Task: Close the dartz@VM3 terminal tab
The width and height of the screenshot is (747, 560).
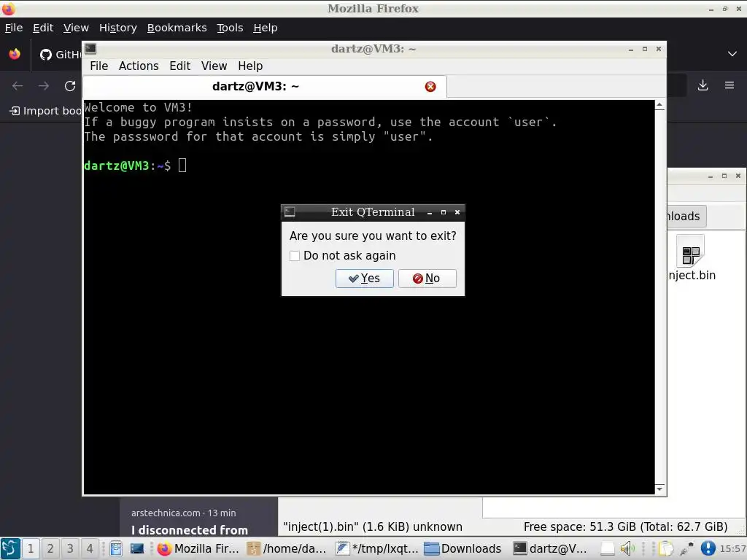Action: (x=430, y=86)
